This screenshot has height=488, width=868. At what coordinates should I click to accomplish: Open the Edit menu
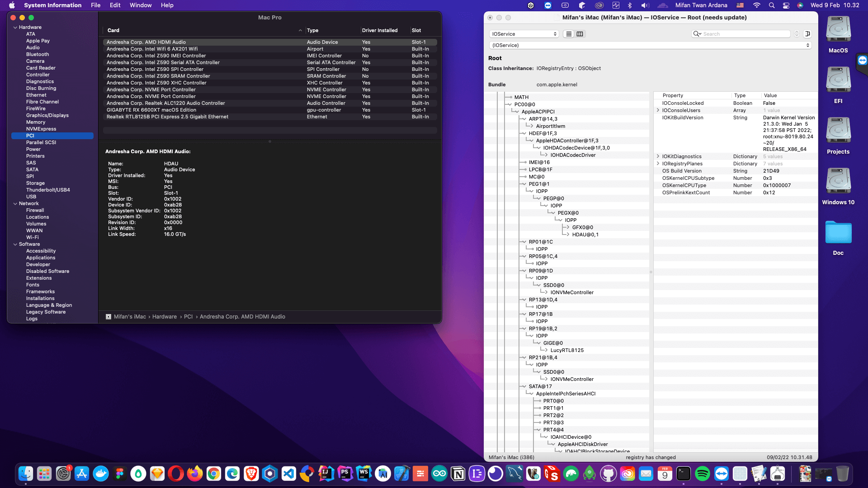[x=115, y=5]
